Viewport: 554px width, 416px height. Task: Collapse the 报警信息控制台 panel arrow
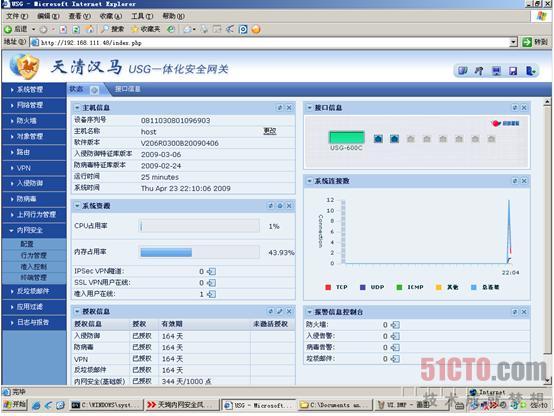[310, 312]
